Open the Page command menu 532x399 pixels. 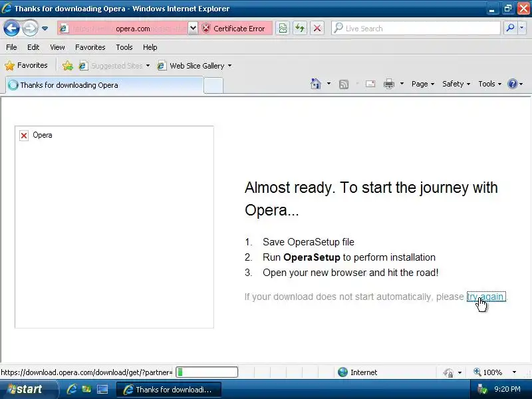(x=423, y=84)
